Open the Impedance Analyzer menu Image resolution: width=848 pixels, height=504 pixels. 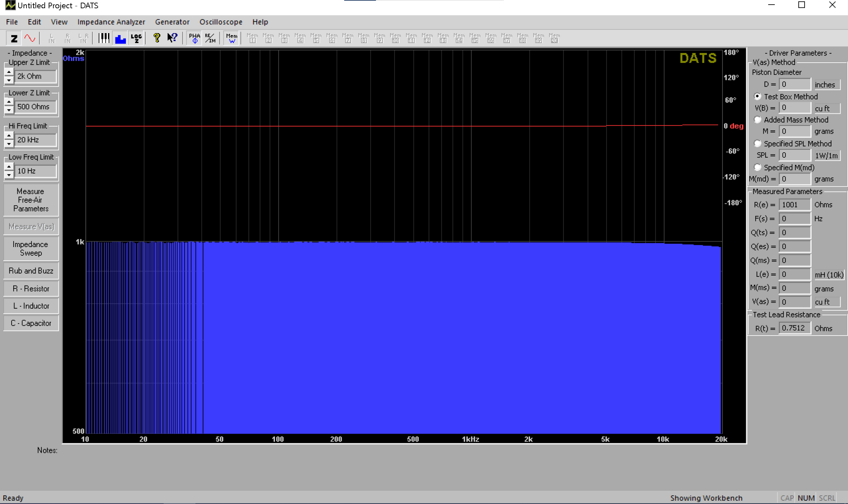111,22
